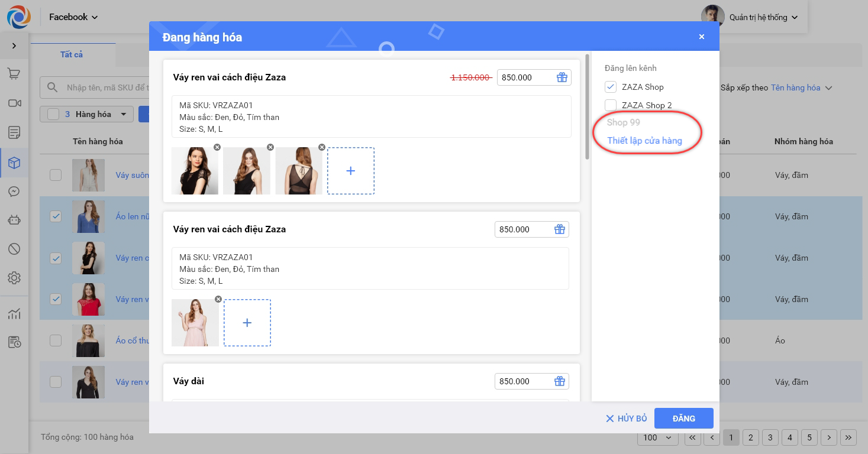Uncheck the ZAZA Shop channel
Viewport: 868px width, 454px height.
611,87
